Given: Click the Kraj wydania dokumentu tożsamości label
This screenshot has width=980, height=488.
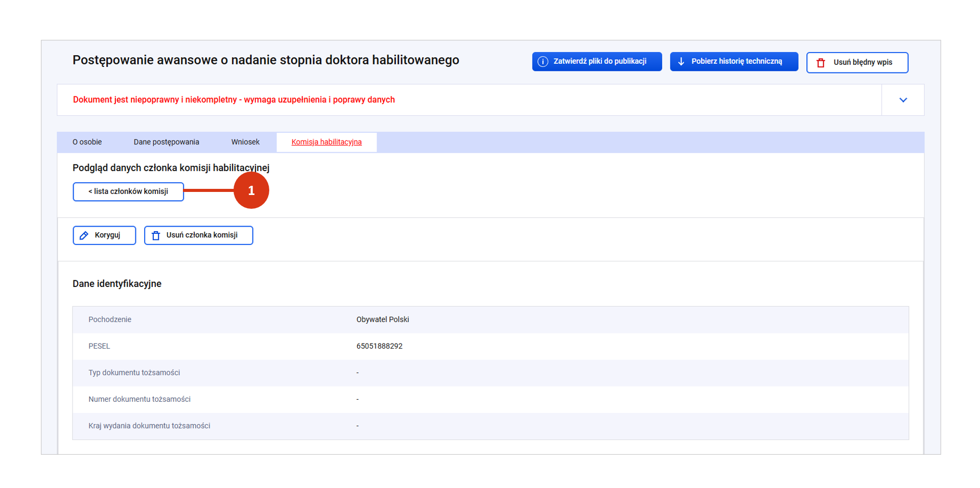Looking at the screenshot, I should (x=149, y=426).
